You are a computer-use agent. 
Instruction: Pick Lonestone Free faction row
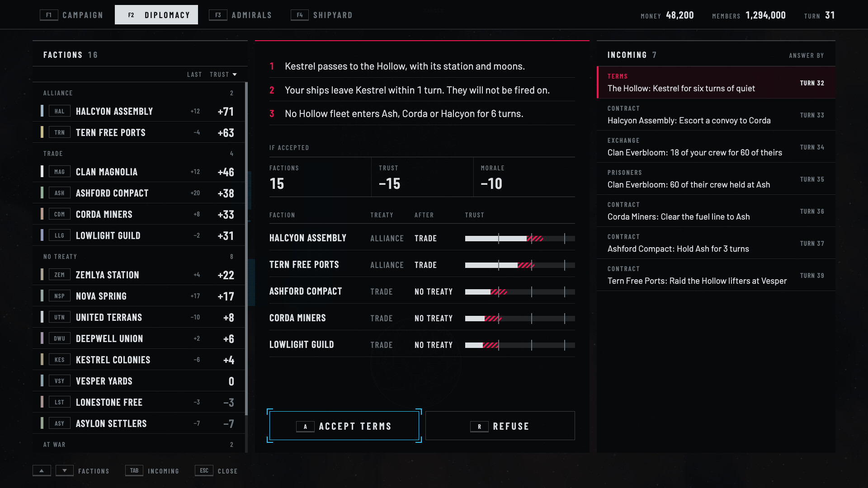pos(138,402)
